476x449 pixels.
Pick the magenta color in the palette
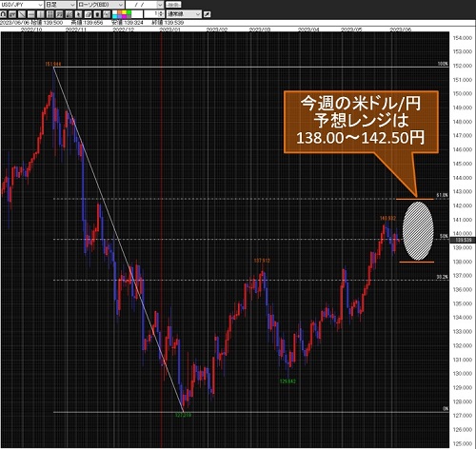(x=124, y=16)
